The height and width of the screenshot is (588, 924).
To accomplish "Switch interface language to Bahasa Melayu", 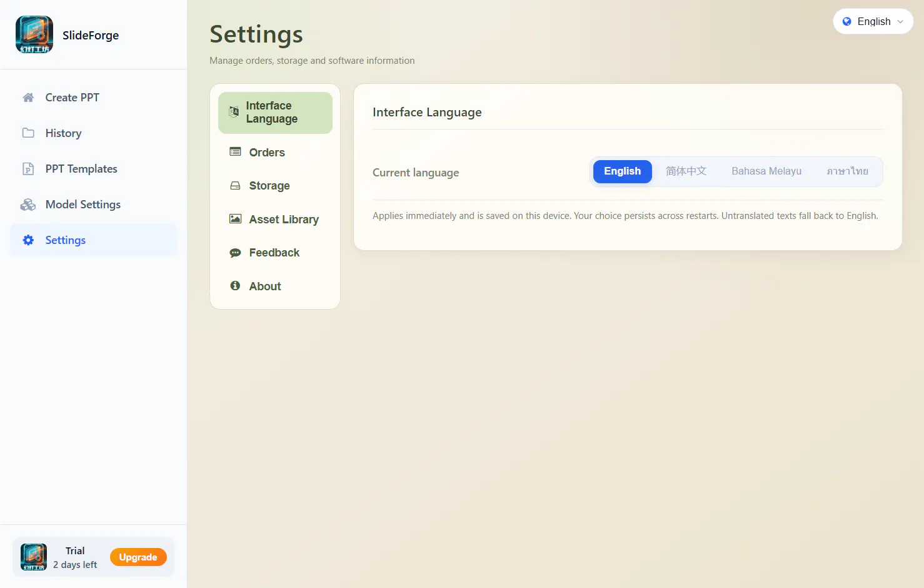I will 766,171.
